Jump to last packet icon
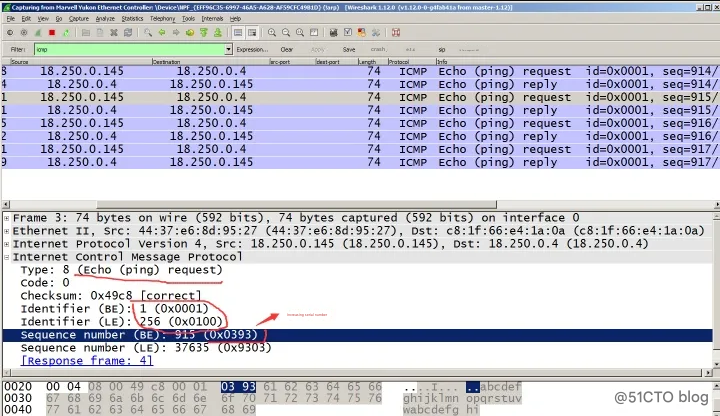 tap(218, 33)
